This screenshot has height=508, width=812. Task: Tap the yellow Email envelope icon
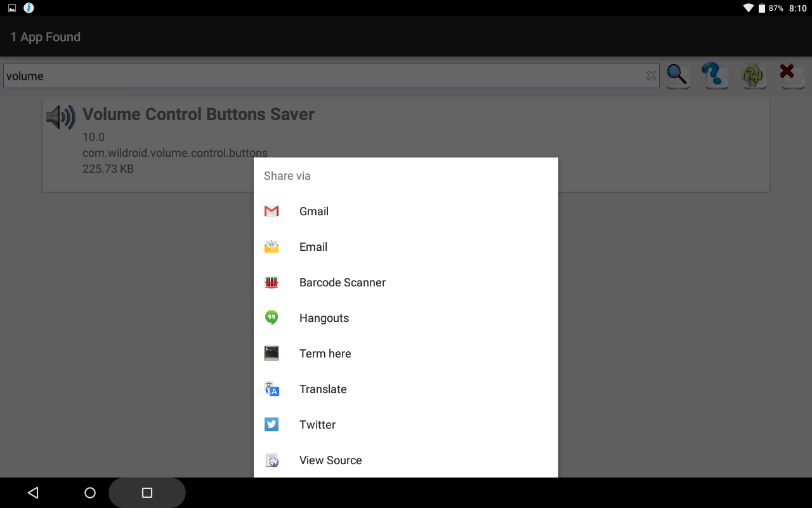pos(272,247)
